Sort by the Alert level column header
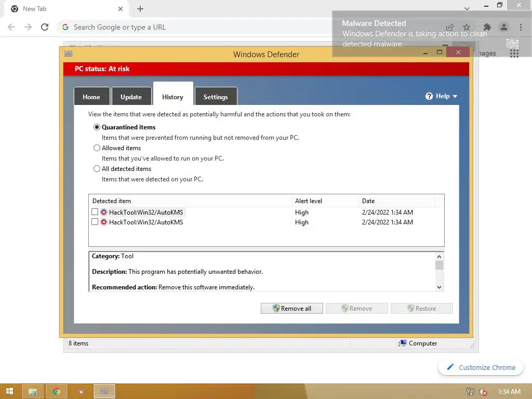Screen dimensions: 532x399 click(325, 201)
